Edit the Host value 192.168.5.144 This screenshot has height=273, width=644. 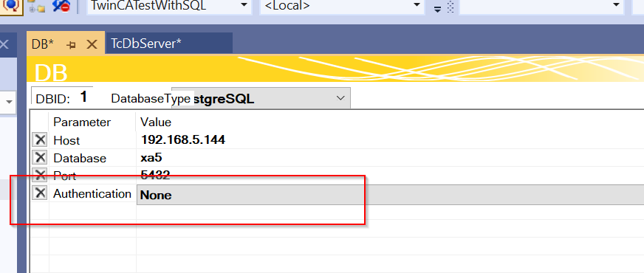[183, 140]
